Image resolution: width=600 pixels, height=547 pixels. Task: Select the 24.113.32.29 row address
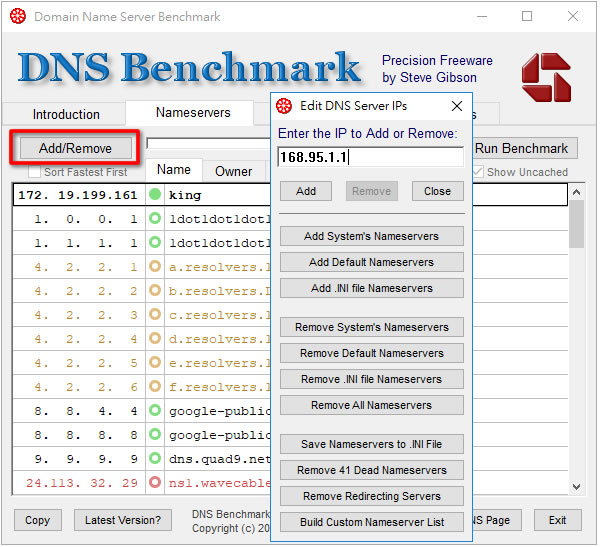[x=82, y=483]
